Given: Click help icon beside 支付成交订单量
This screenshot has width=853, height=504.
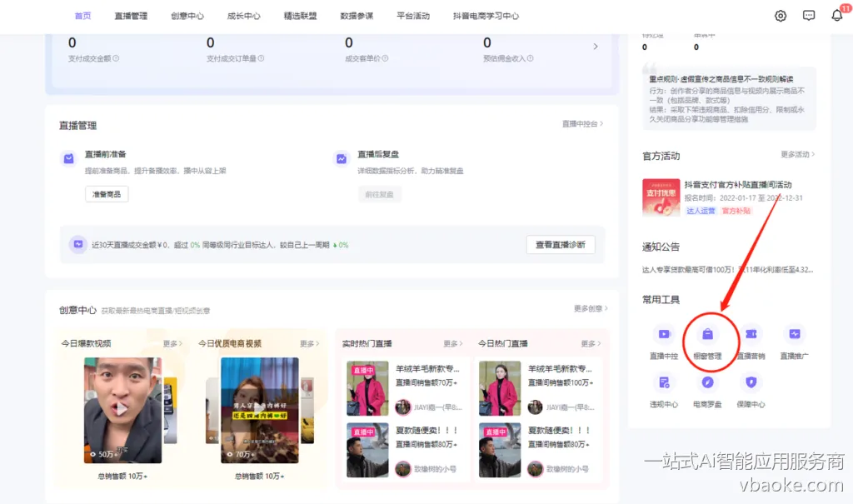Looking at the screenshot, I should click(261, 58).
